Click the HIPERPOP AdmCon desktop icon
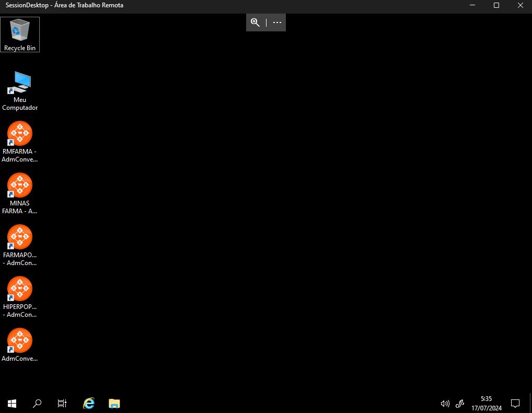Image resolution: width=532 pixels, height=413 pixels. pyautogui.click(x=20, y=289)
